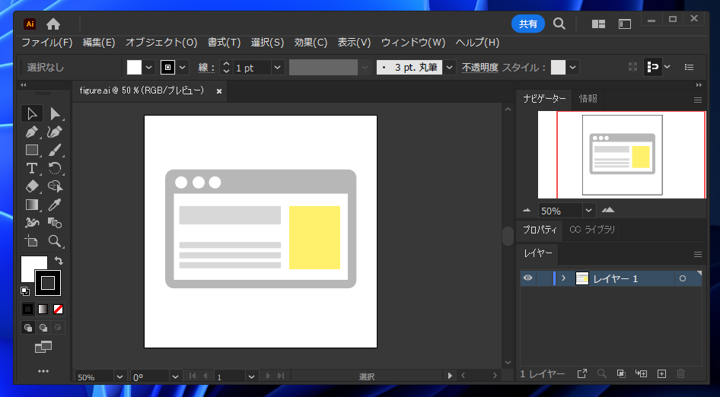
Task: Click Make/Release Clipping Mask icon
Action: point(621,374)
